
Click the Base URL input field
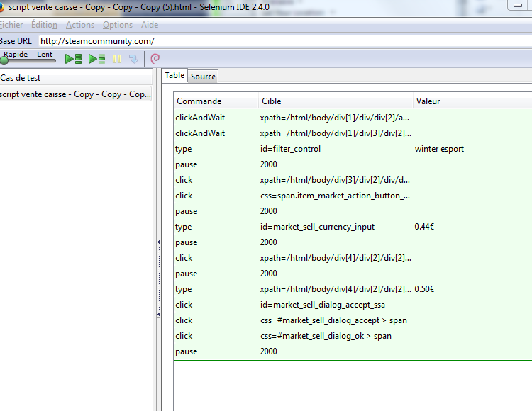[284, 41]
